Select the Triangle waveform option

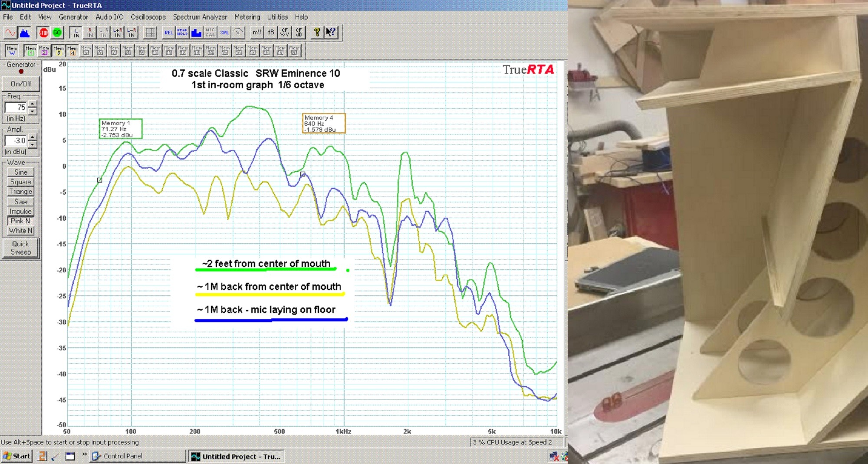pos(20,192)
